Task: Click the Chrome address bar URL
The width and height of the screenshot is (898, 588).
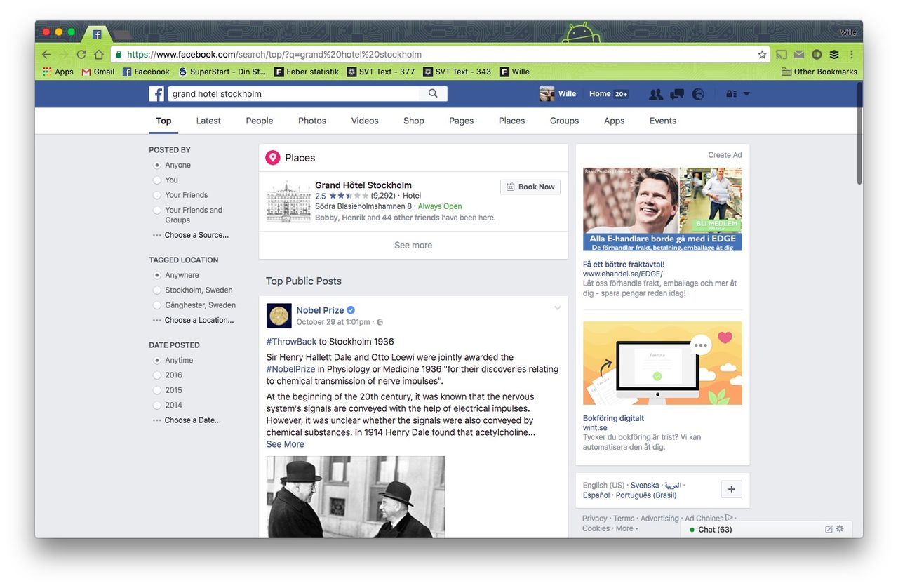Action: tap(274, 54)
